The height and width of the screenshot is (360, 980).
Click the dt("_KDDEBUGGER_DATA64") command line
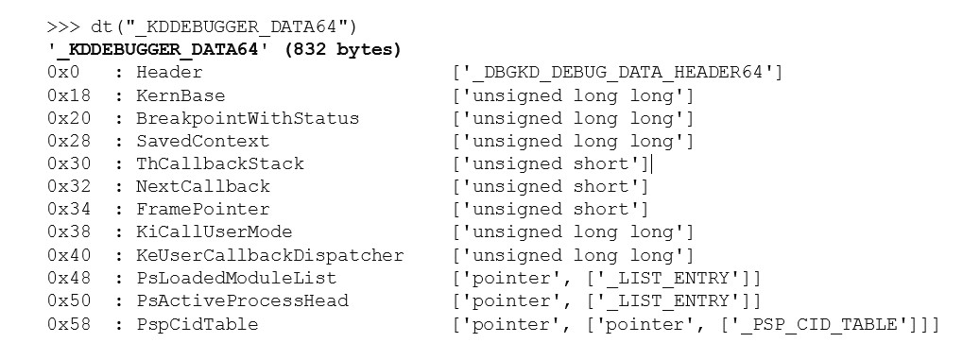point(202,26)
